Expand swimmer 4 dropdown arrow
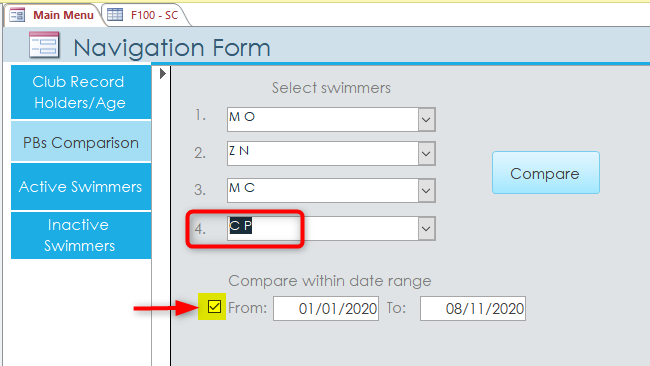Image resolution: width=650 pixels, height=366 pixels. pos(426,228)
